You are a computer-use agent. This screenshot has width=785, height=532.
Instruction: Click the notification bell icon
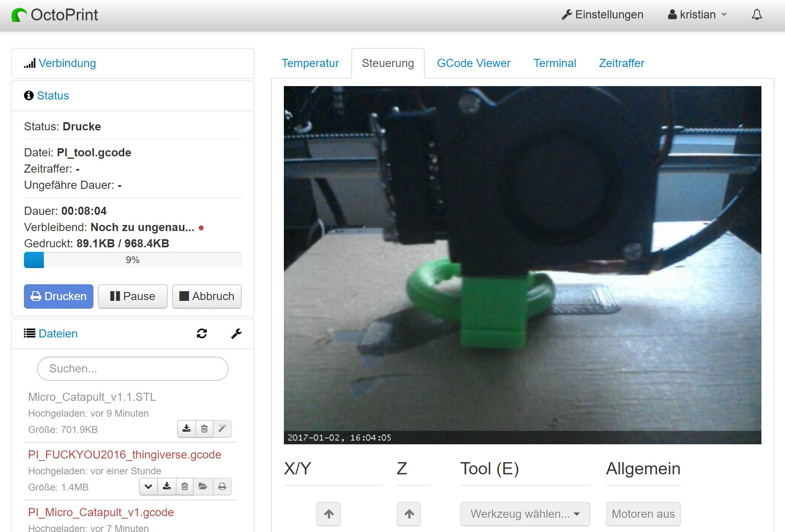757,15
